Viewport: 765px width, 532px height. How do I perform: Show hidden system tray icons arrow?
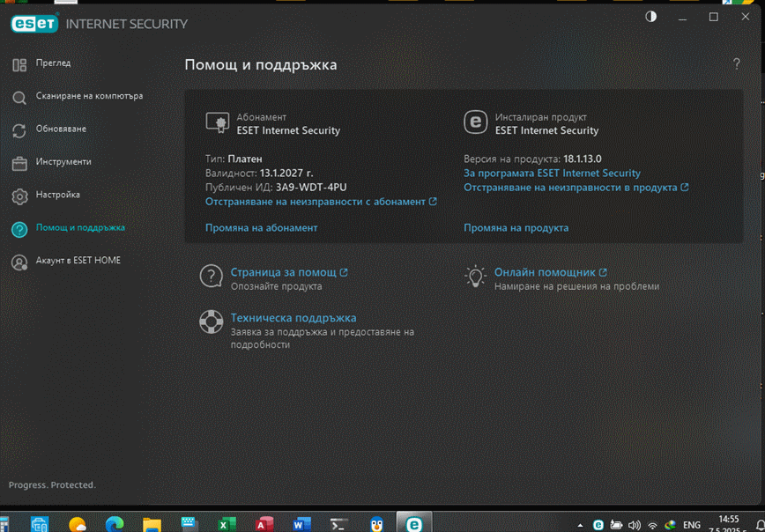pyautogui.click(x=580, y=526)
